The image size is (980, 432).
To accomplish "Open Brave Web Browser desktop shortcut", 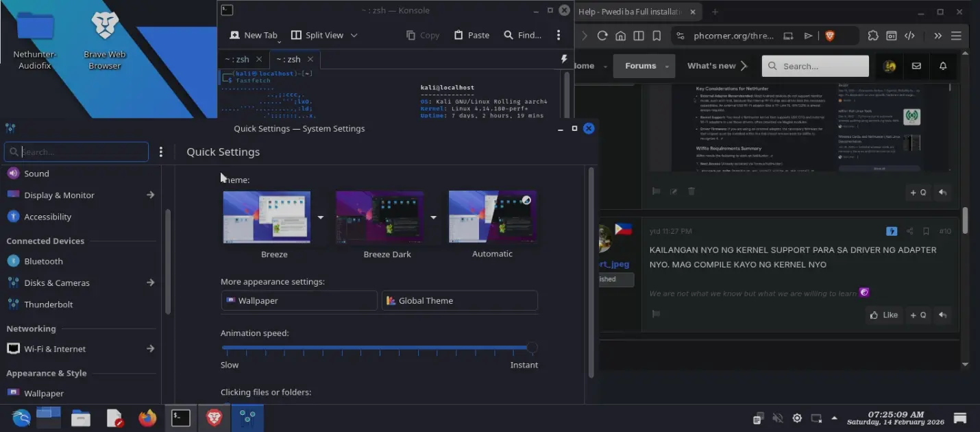I will (x=104, y=40).
